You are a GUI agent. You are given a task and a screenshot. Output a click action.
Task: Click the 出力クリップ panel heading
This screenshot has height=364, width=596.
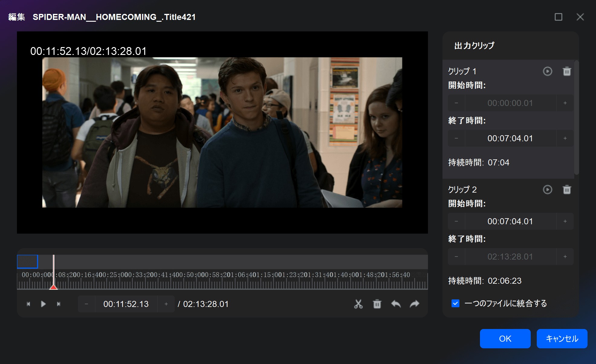(475, 46)
